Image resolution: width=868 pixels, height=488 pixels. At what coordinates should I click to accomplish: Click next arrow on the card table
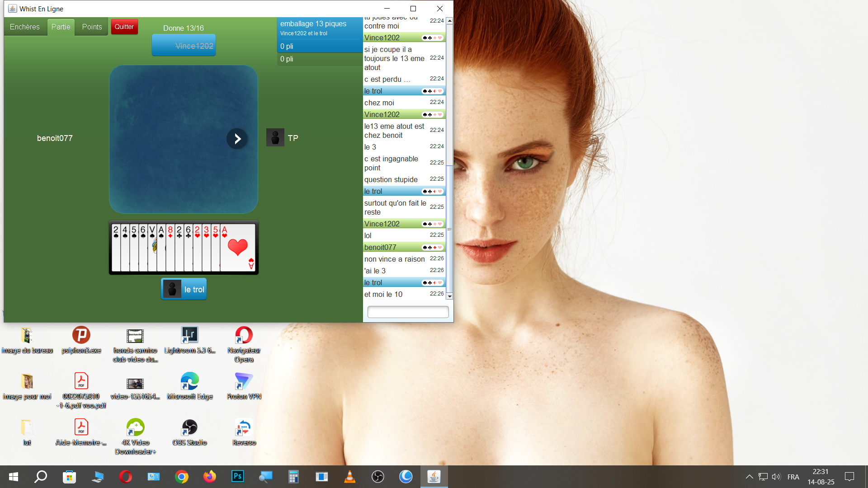tap(237, 139)
